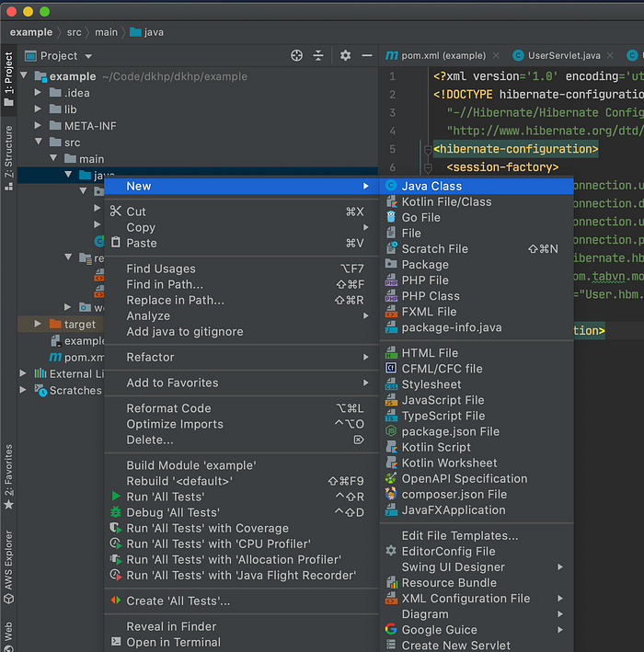Open the Project view dropdown arrow

coord(88,56)
